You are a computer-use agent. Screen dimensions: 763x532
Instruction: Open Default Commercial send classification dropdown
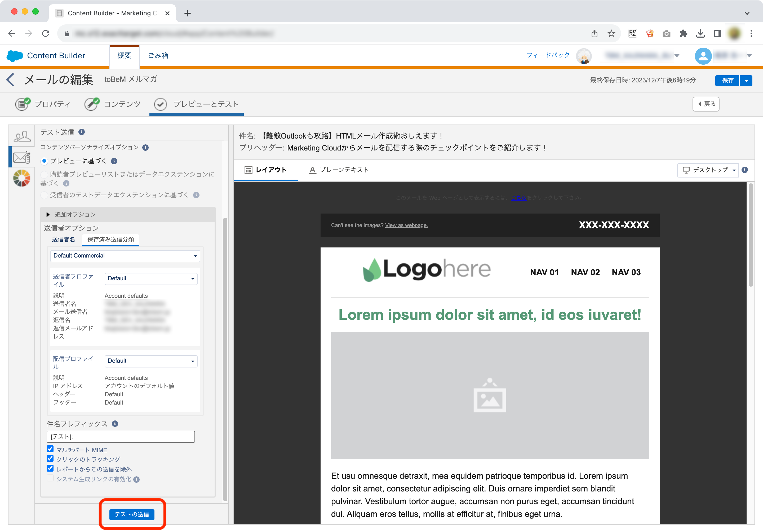125,255
